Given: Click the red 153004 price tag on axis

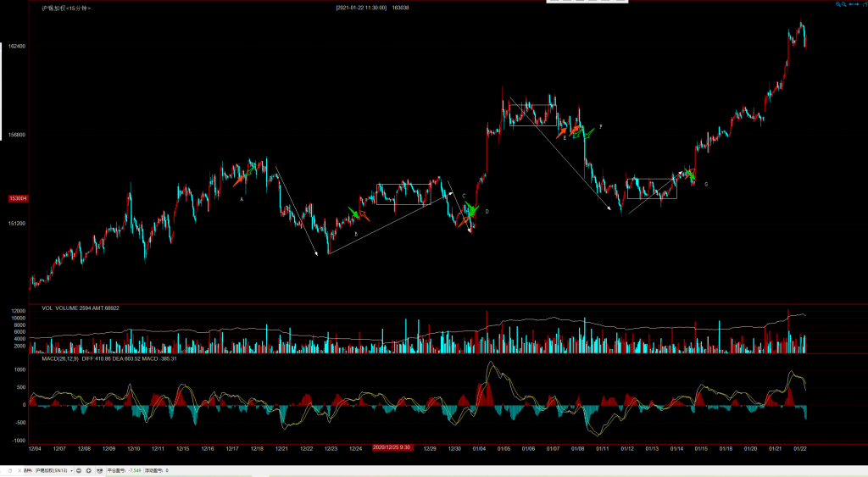Looking at the screenshot, I should click(17, 198).
